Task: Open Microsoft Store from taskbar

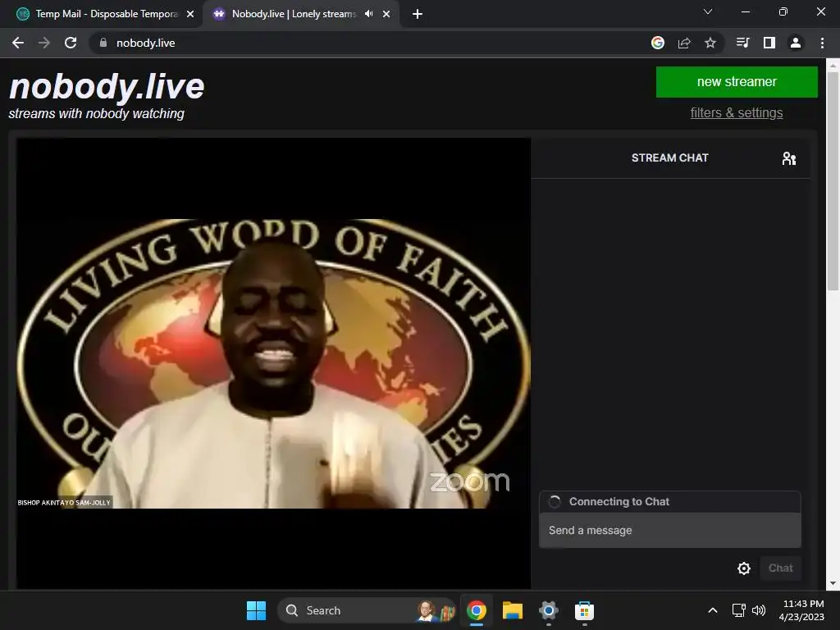Action: [x=584, y=610]
